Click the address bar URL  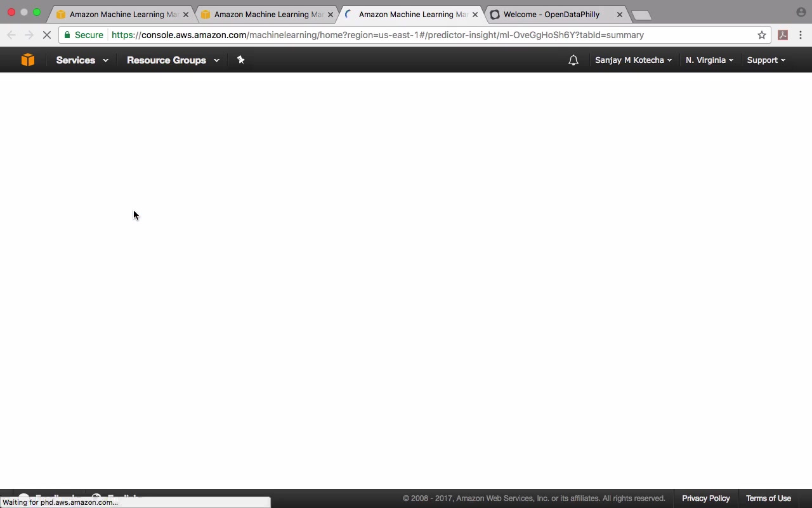click(377, 35)
